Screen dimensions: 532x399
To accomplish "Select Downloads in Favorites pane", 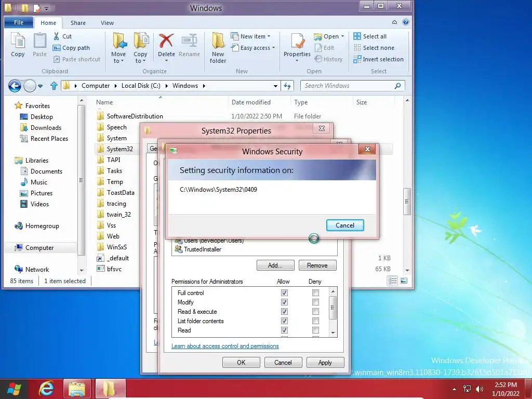I will click(x=46, y=128).
